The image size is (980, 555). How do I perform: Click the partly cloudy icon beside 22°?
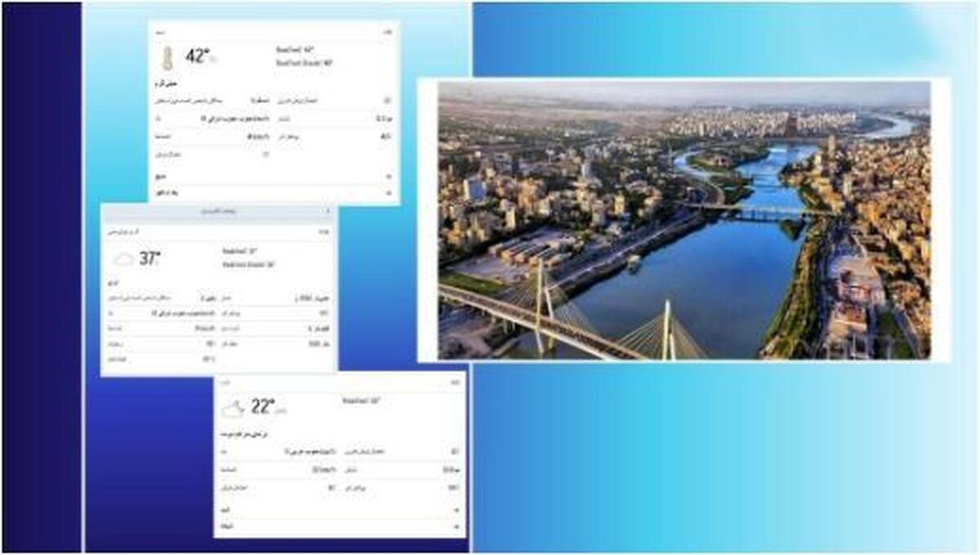tap(234, 409)
